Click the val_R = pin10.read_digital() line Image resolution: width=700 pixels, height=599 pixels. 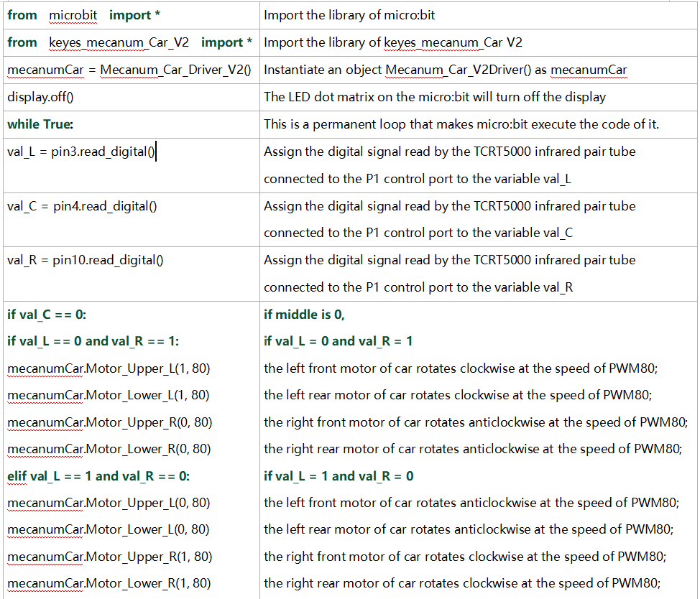point(86,261)
